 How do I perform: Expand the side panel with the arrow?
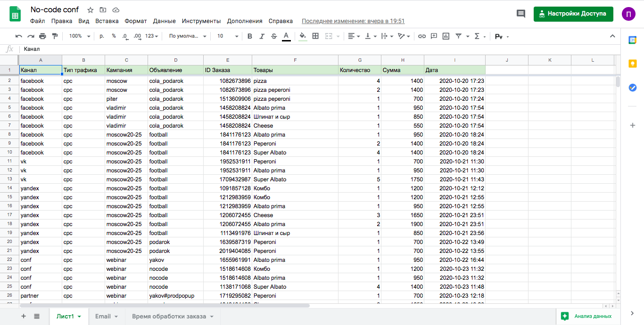[633, 313]
